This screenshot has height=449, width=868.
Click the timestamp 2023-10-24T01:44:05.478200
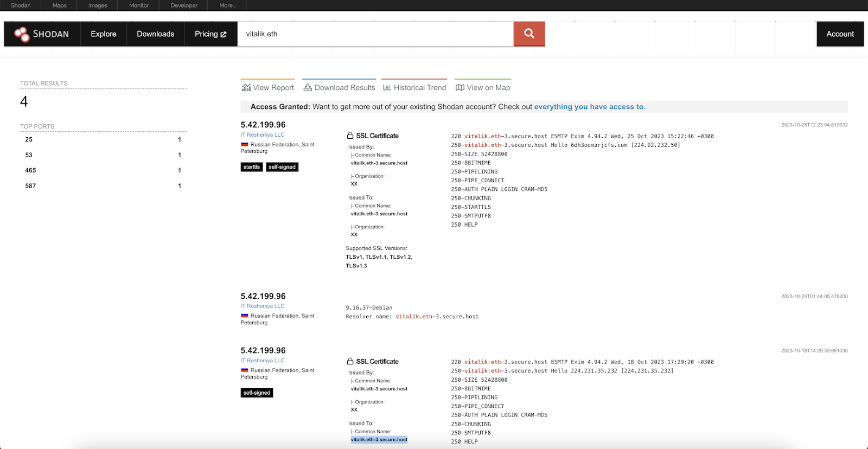(x=814, y=296)
